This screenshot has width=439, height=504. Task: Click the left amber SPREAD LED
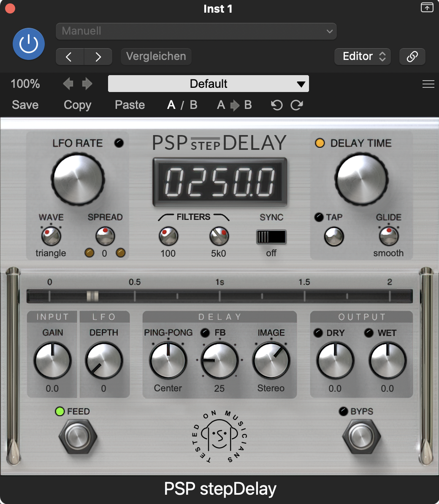coord(89,253)
